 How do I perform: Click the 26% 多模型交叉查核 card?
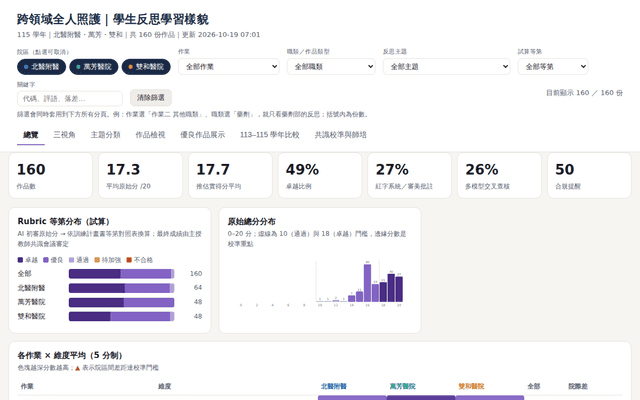point(499,176)
